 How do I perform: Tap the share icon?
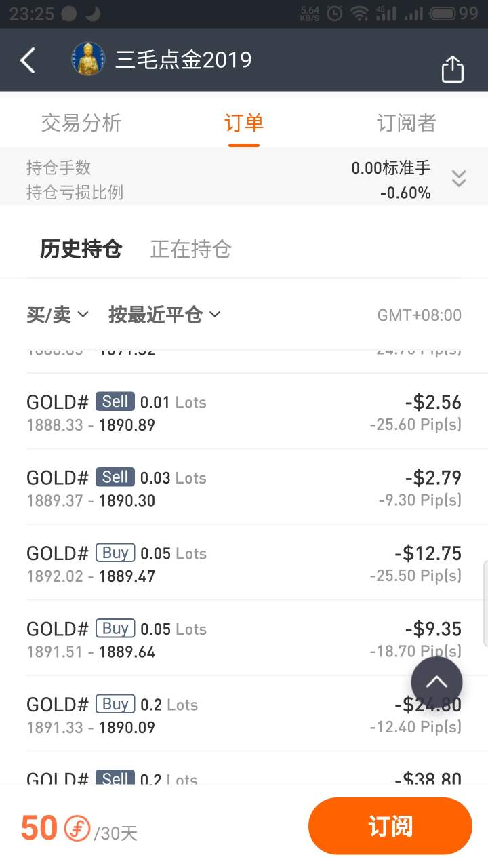click(452, 68)
